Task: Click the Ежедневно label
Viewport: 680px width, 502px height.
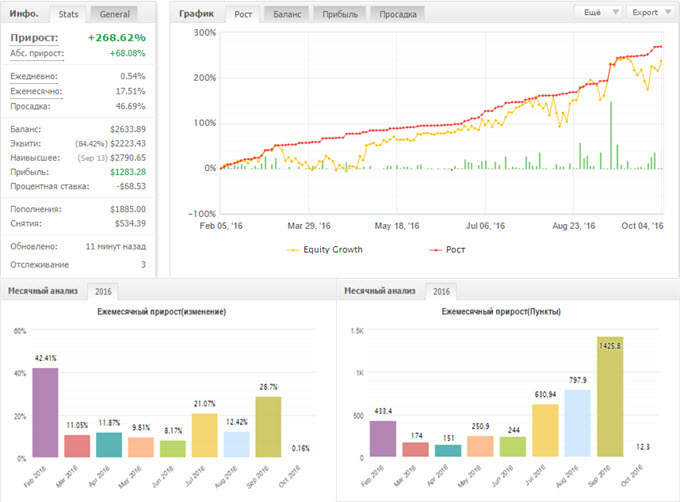Action: coord(34,76)
